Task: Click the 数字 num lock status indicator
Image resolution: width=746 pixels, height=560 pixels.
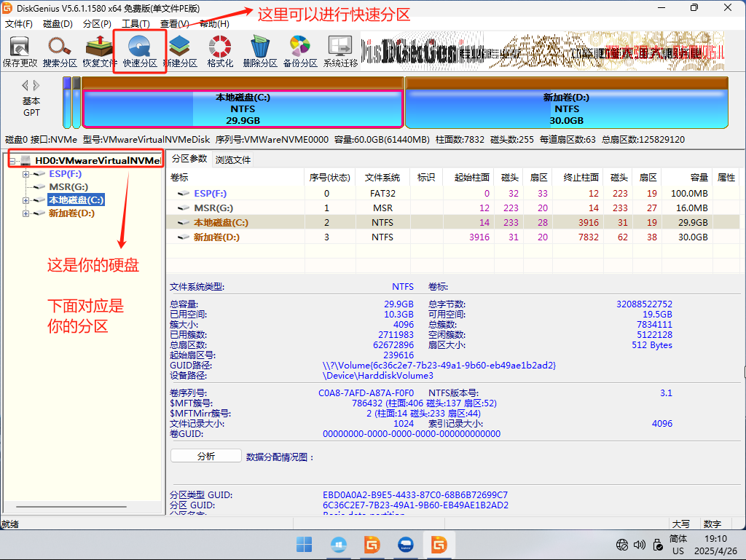Action: coord(712,524)
